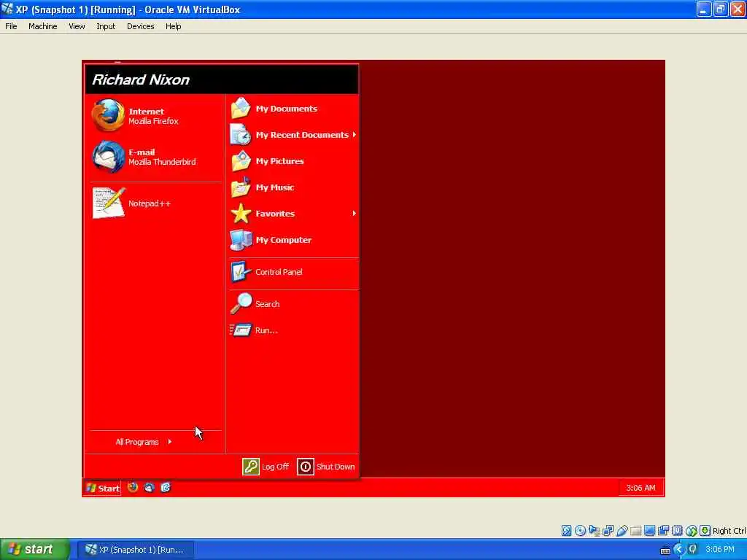Open My Computer

point(293,239)
